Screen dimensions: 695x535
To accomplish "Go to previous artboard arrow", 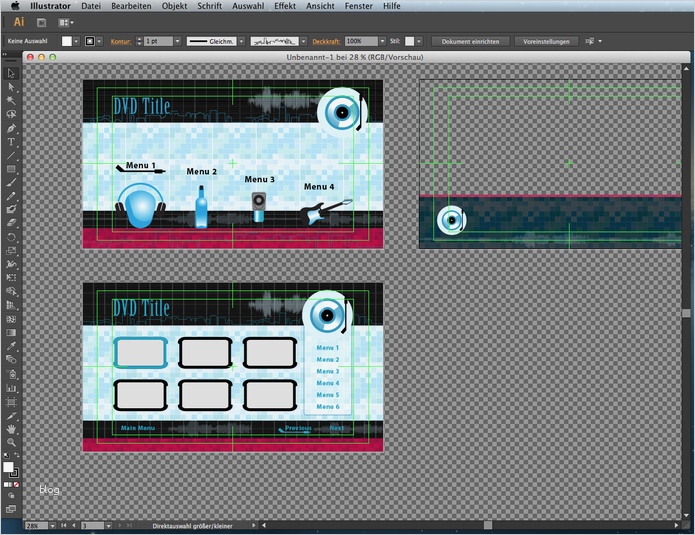I will [x=74, y=526].
